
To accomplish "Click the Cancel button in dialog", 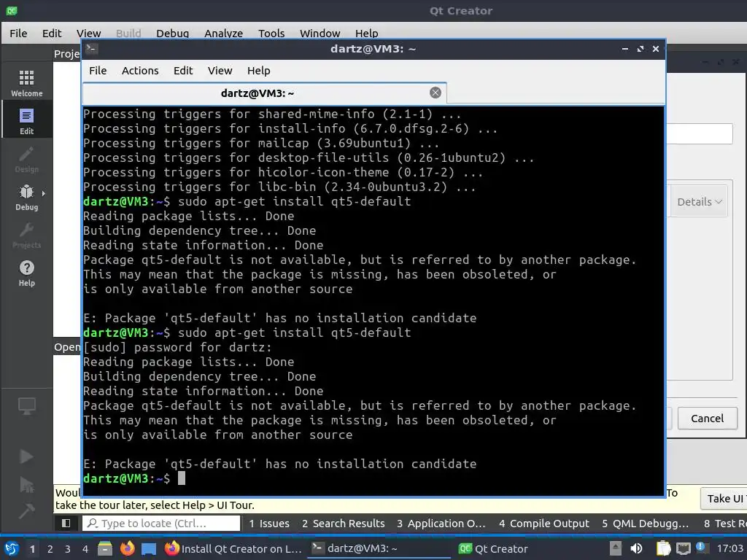I will 707,419.
